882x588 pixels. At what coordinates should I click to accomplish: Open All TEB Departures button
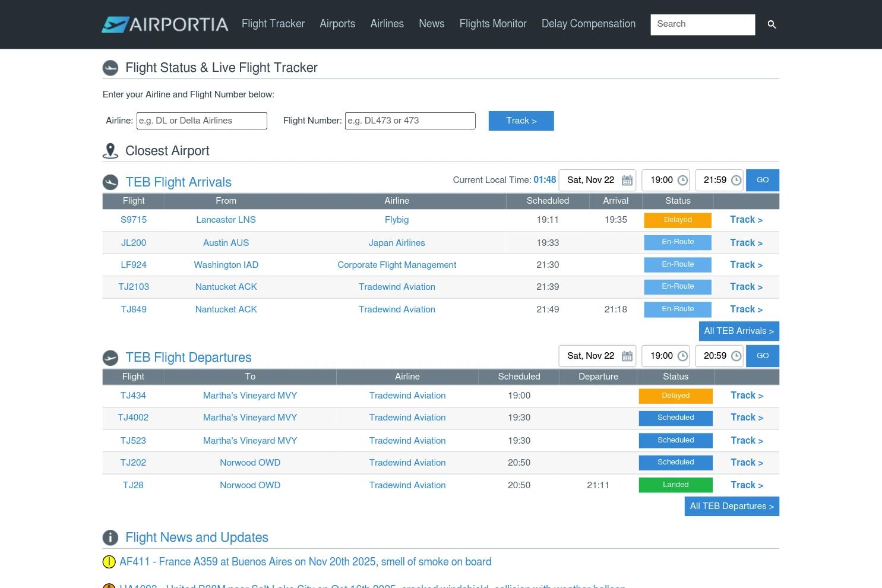(732, 506)
